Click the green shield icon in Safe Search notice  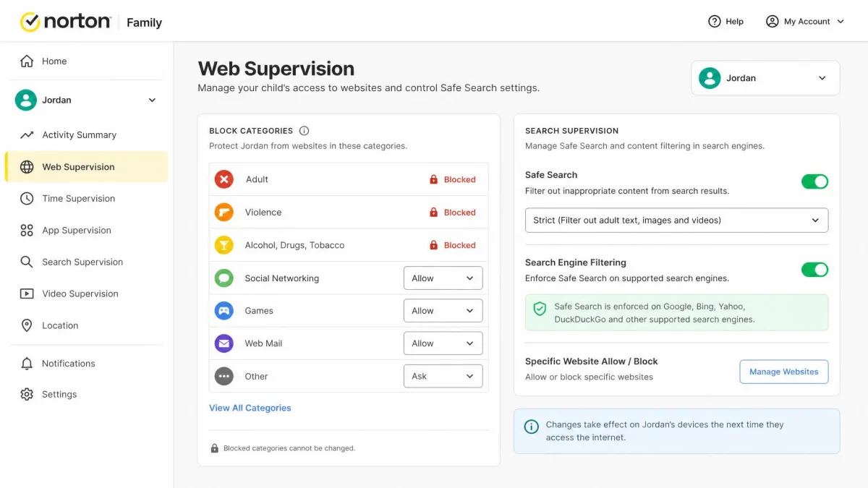point(540,309)
